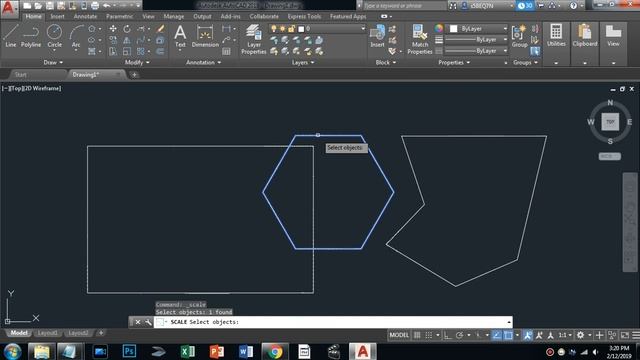Switch to the Annotate ribbon tab
This screenshot has height=360, width=640.
coord(85,16)
